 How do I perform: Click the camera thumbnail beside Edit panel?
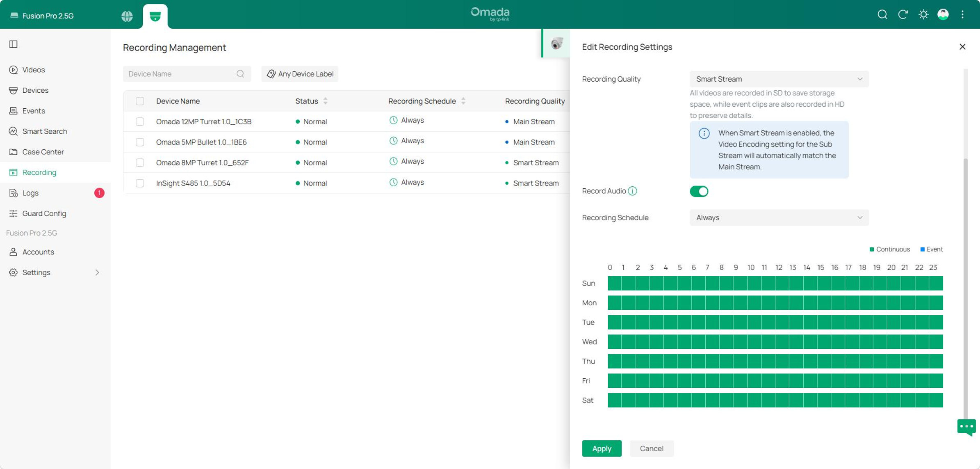[x=556, y=43]
